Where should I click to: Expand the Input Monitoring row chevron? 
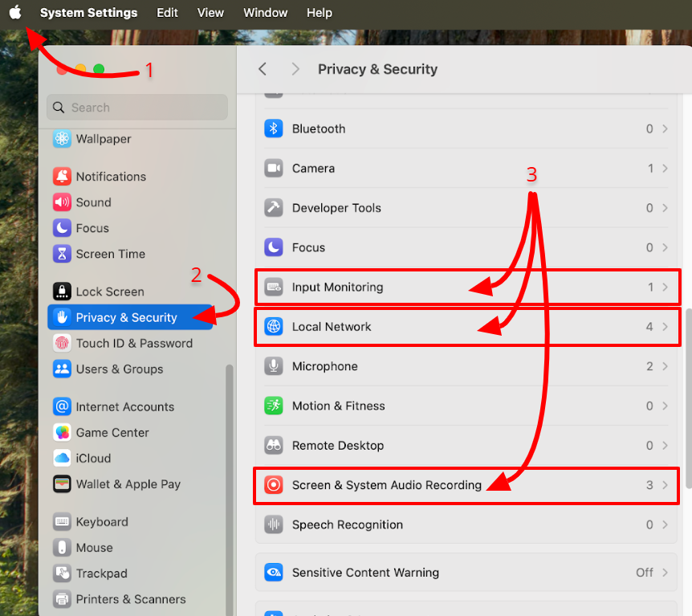[x=665, y=287]
